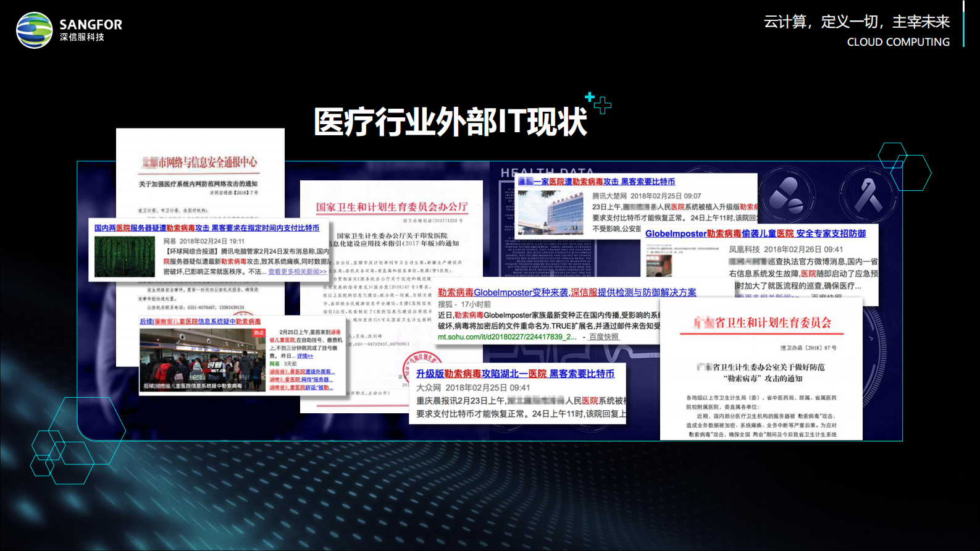This screenshot has width=980, height=551.
Task: Click the hospital building thumbnail
Action: [x=550, y=213]
